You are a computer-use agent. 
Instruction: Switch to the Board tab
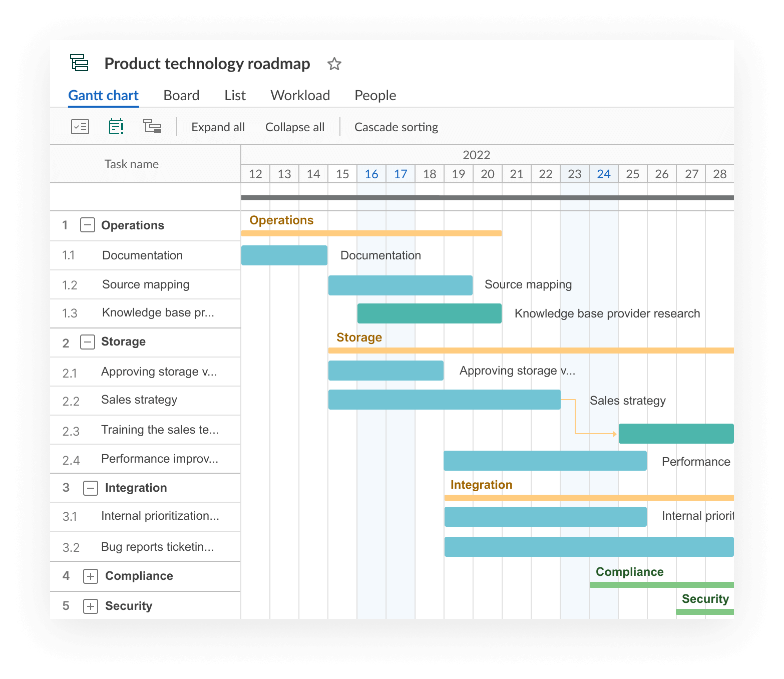coord(181,95)
